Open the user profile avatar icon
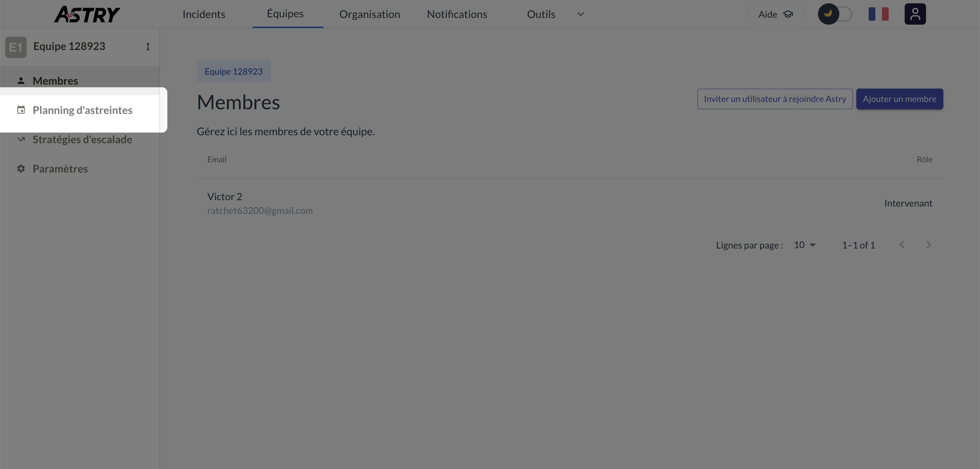The height and width of the screenshot is (469, 980). coord(915,14)
